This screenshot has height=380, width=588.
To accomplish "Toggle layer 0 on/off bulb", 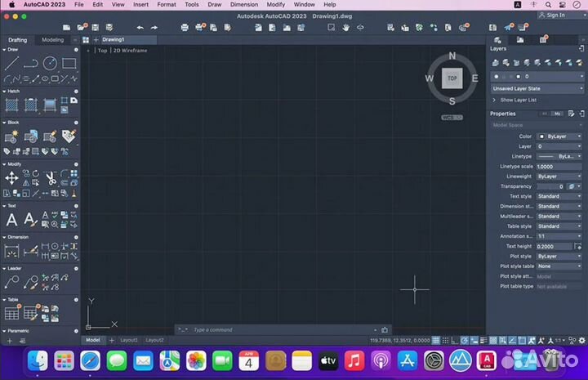I will pos(497,77).
